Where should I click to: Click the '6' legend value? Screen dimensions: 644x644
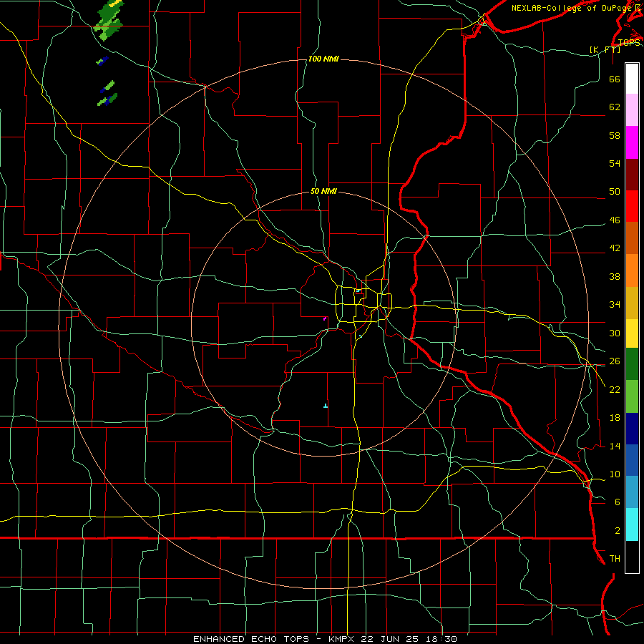[x=618, y=502]
